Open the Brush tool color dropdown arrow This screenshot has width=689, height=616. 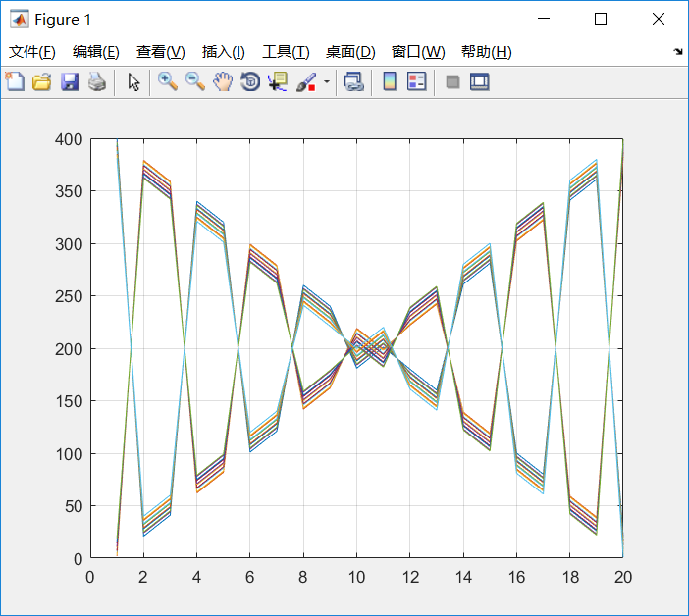pyautogui.click(x=327, y=82)
